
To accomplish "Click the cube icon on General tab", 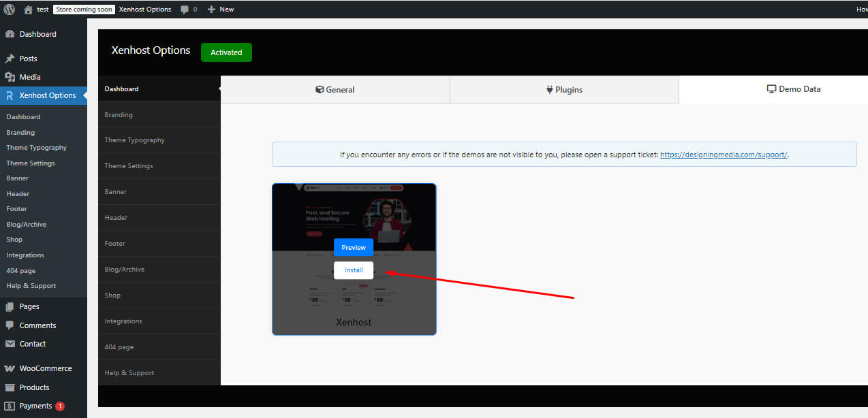I will (319, 89).
